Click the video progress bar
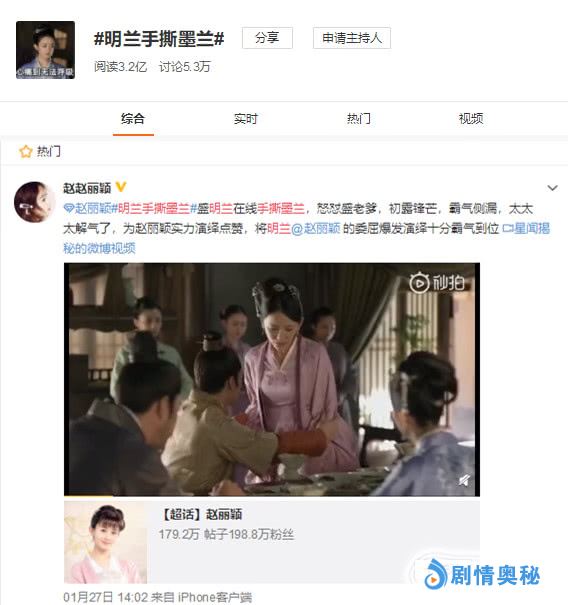 [272, 495]
